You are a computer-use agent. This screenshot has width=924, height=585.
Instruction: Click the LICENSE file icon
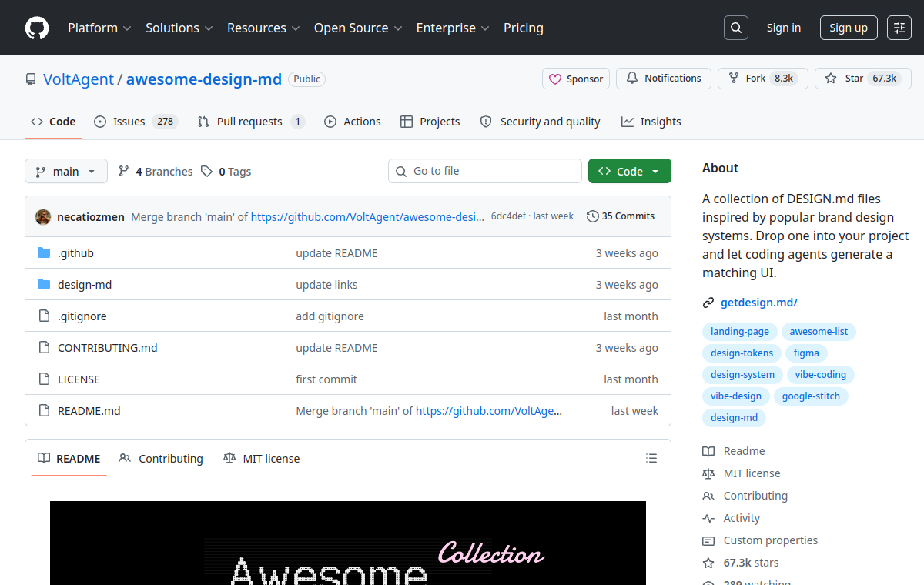coord(44,379)
